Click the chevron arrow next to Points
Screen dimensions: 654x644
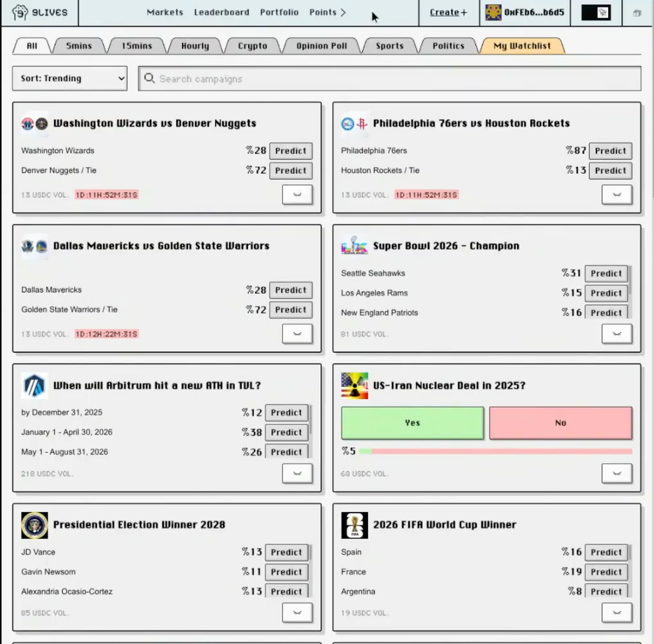[343, 13]
